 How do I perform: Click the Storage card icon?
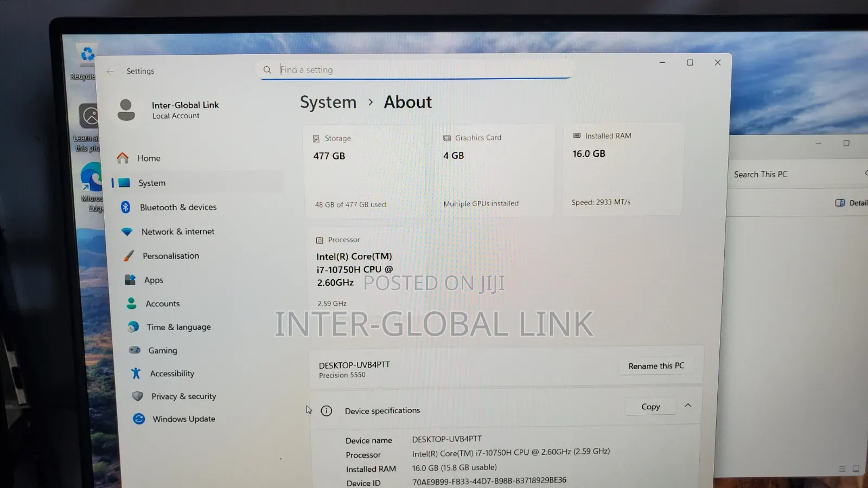(316, 139)
